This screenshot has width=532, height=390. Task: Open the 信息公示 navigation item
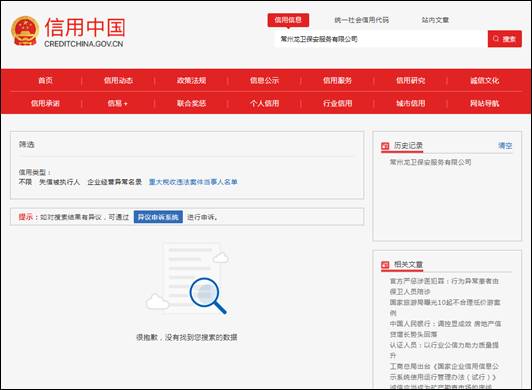264,80
